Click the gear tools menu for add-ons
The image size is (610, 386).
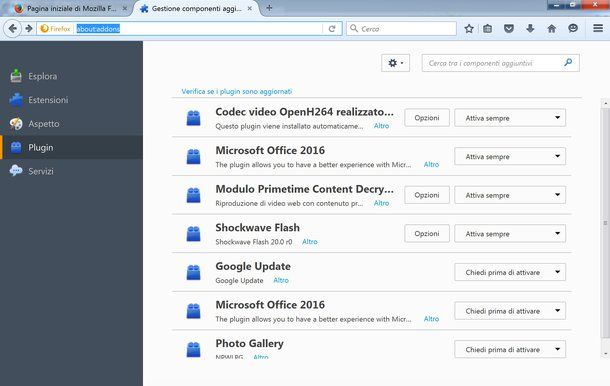pos(395,63)
